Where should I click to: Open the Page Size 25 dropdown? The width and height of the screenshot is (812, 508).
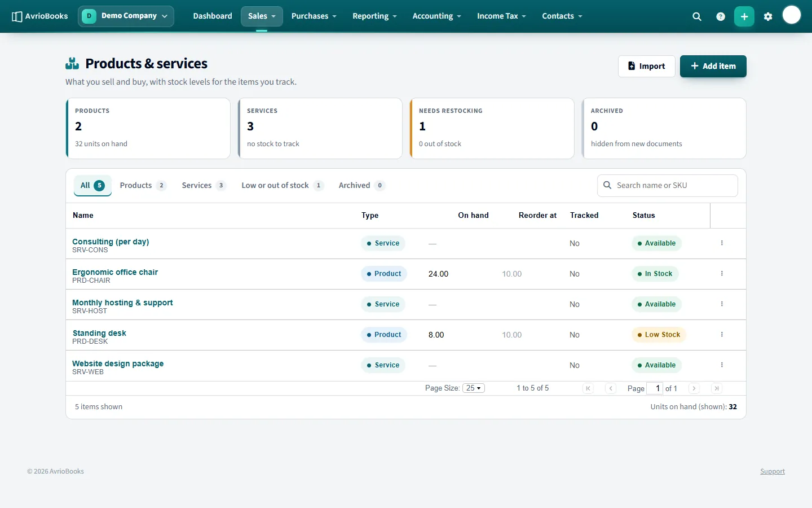click(x=474, y=388)
